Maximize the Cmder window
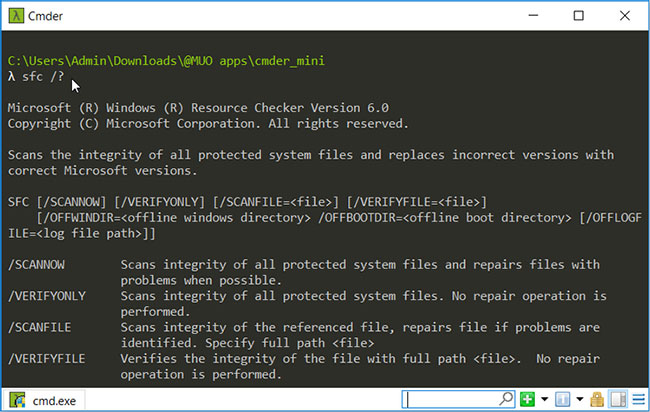Viewport: 650px width, 412px height. tap(579, 16)
